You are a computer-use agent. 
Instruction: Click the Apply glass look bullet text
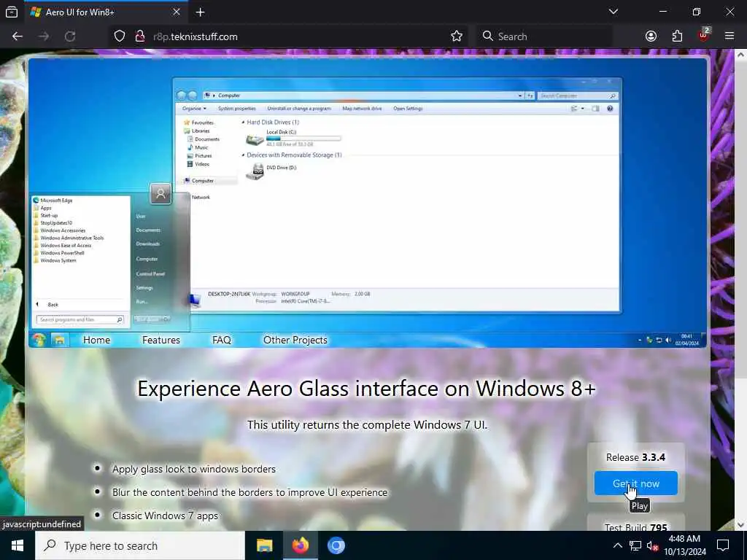pyautogui.click(x=194, y=469)
